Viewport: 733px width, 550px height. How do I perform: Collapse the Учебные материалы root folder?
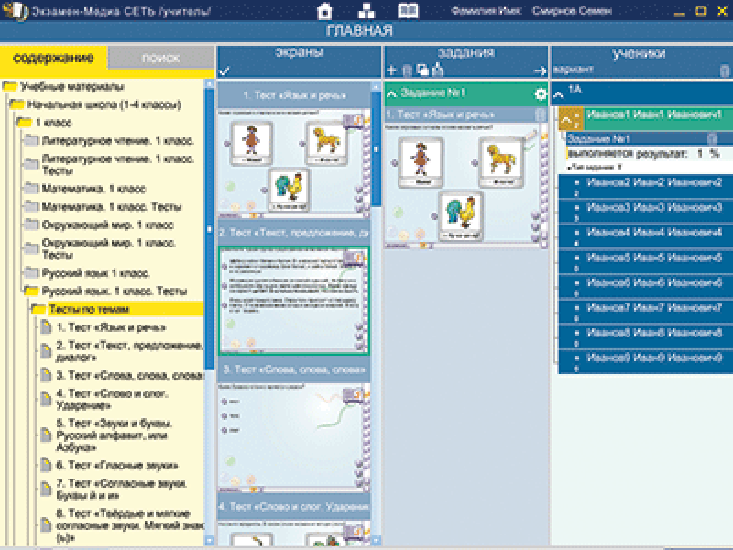click(10, 86)
